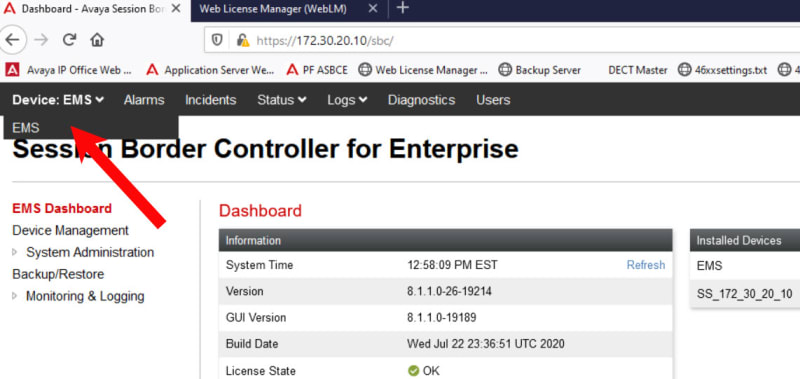Open Device Management in sidebar
Screen dimensions: 800x379
[70, 230]
